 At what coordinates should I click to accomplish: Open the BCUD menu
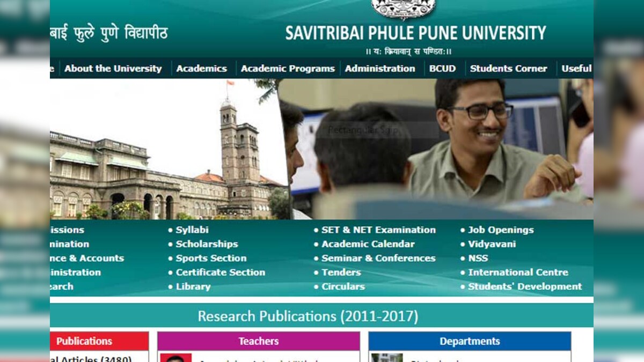[443, 69]
